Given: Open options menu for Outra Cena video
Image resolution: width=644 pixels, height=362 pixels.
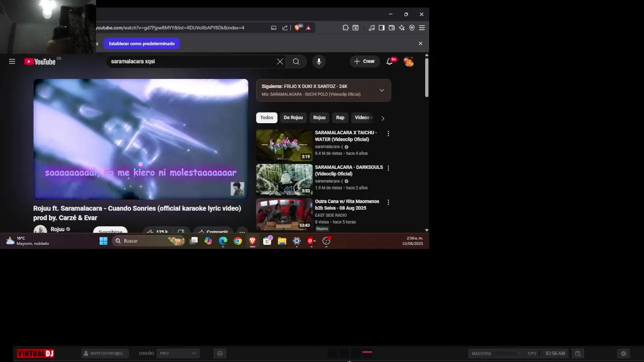Looking at the screenshot, I should pyautogui.click(x=388, y=202).
